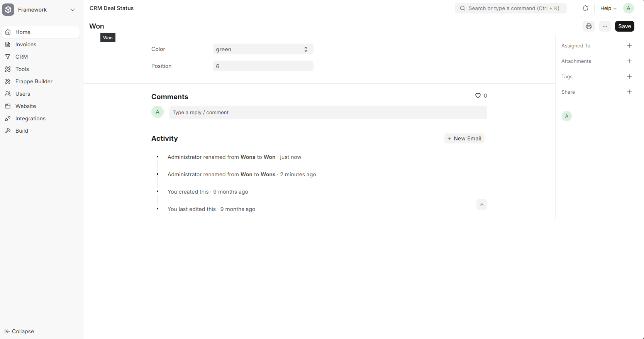This screenshot has width=644, height=339.
Task: Click the comment reply text box
Action: click(328, 113)
